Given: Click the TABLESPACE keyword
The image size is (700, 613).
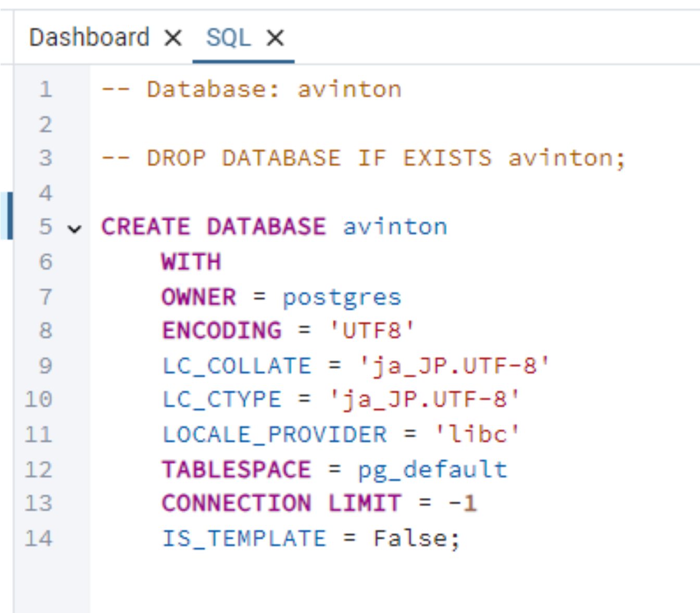Looking at the screenshot, I should pyautogui.click(x=236, y=469).
